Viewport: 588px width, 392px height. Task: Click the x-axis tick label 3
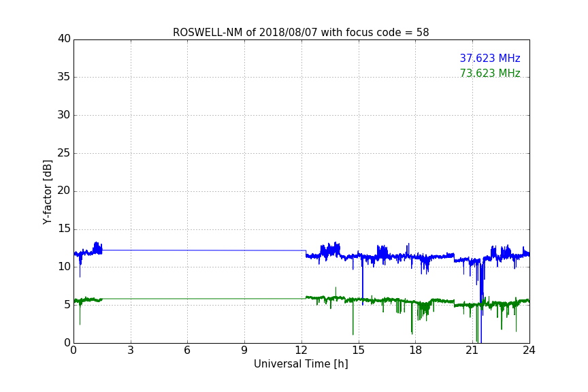(131, 350)
